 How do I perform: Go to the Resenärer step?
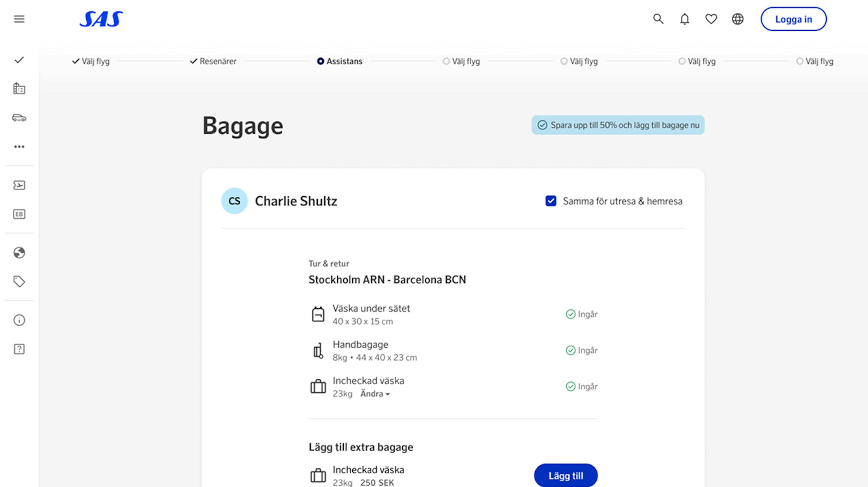click(x=214, y=61)
